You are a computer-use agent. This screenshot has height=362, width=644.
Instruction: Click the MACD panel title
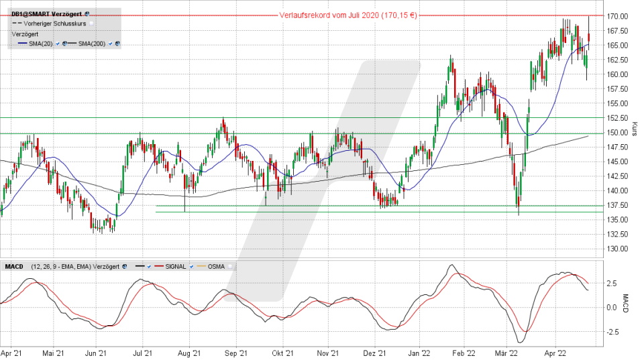pos(14,266)
